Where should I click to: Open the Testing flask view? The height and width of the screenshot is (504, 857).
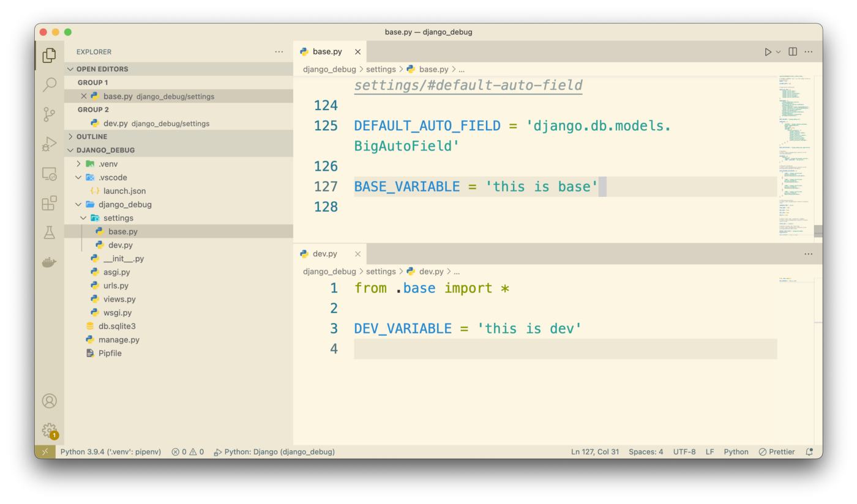(x=50, y=232)
